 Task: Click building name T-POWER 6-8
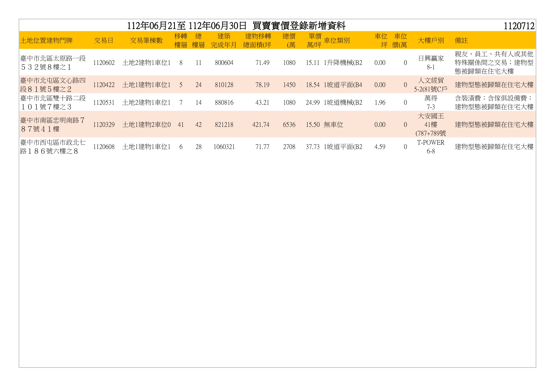pos(431,147)
